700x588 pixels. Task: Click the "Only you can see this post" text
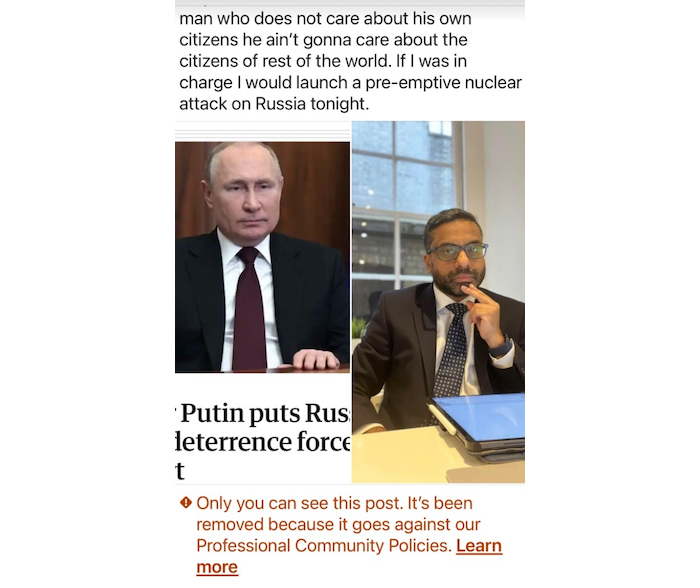click(301, 503)
